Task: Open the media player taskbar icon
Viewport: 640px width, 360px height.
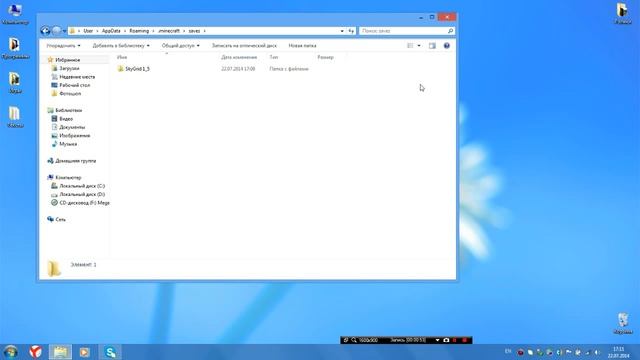Action: 84,352
